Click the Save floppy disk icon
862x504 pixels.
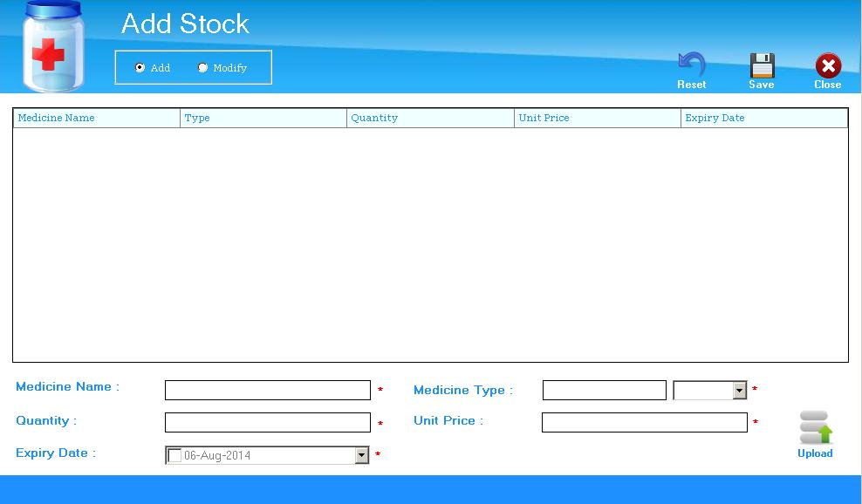click(762, 65)
